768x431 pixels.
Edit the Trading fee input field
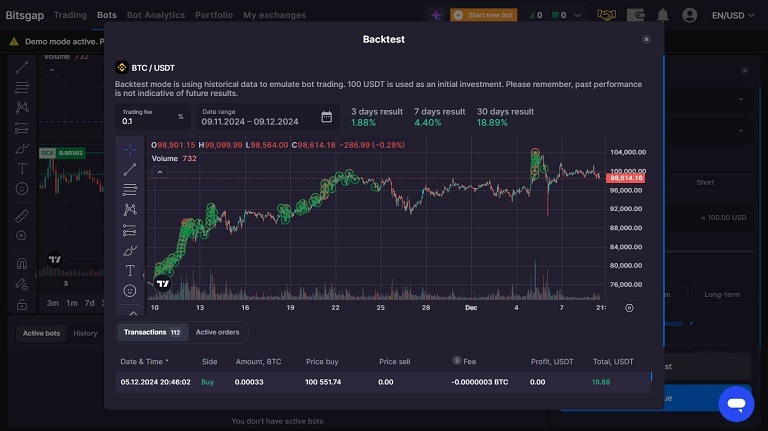click(152, 117)
